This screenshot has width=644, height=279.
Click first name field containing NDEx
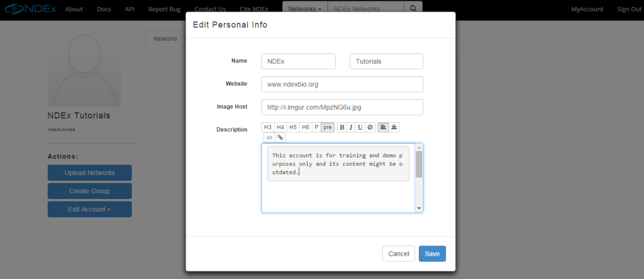298,61
